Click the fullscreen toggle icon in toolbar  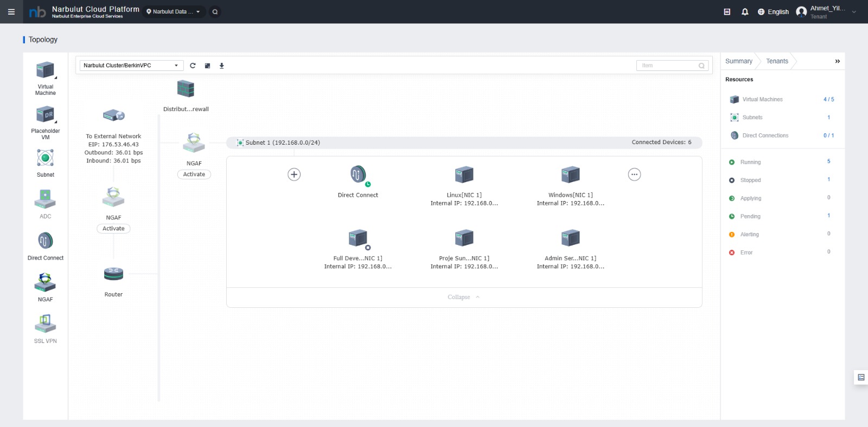207,66
